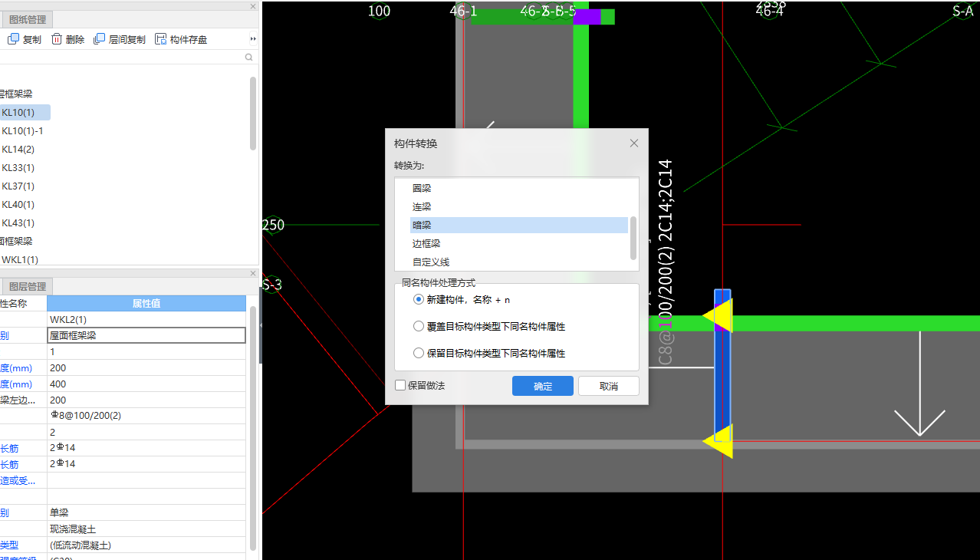
Task: Select 新建构件，名称 + n radio option
Action: (418, 299)
